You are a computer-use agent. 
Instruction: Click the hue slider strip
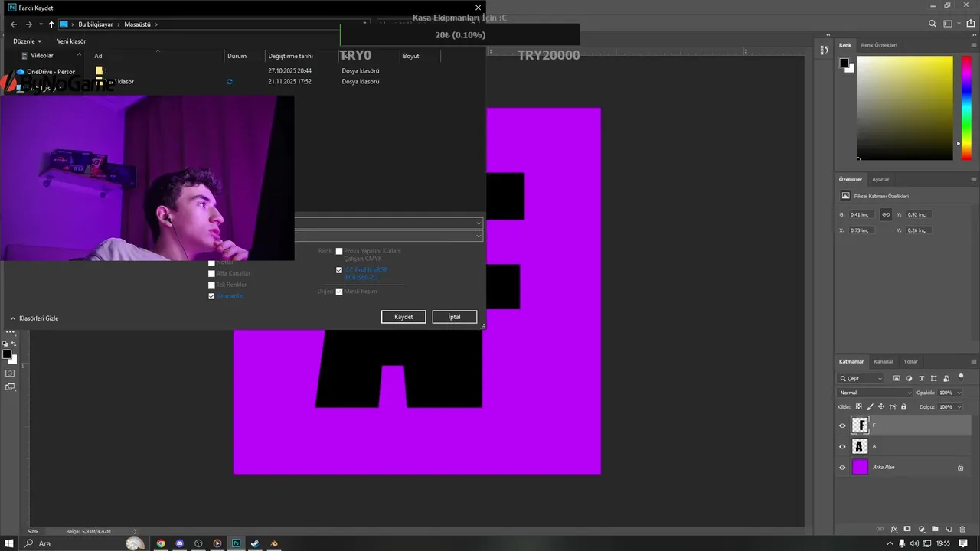pos(966,108)
